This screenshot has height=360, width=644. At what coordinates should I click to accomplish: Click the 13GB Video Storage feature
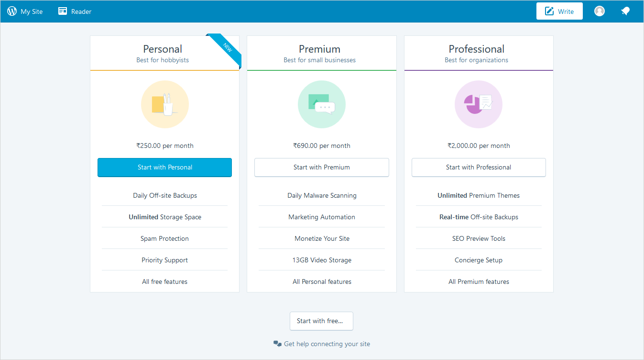tap(321, 260)
